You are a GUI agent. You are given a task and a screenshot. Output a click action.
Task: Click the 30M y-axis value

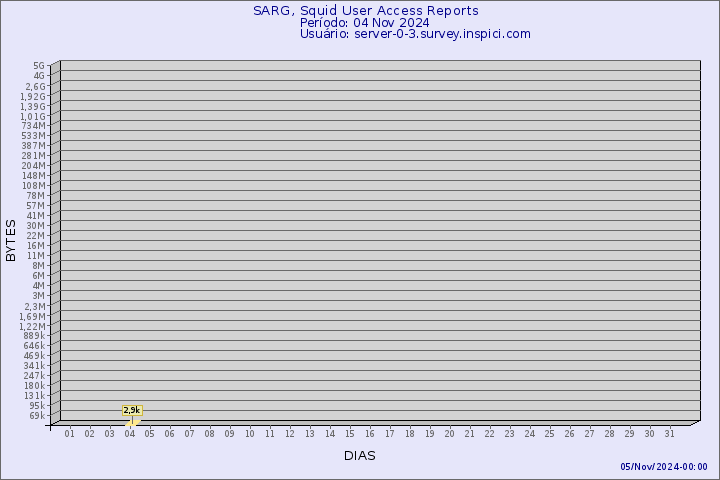[x=36, y=226]
